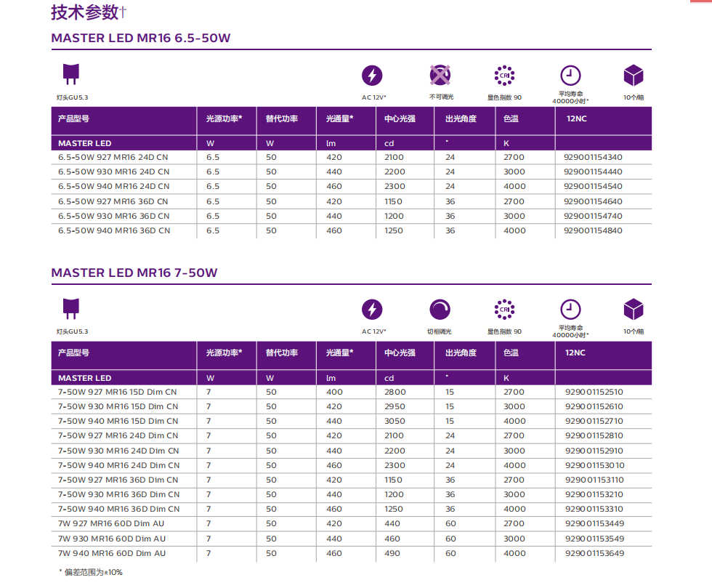Click the GU5.3 lamp base icon in 7-50W section
The width and height of the screenshot is (712, 588).
(71, 309)
